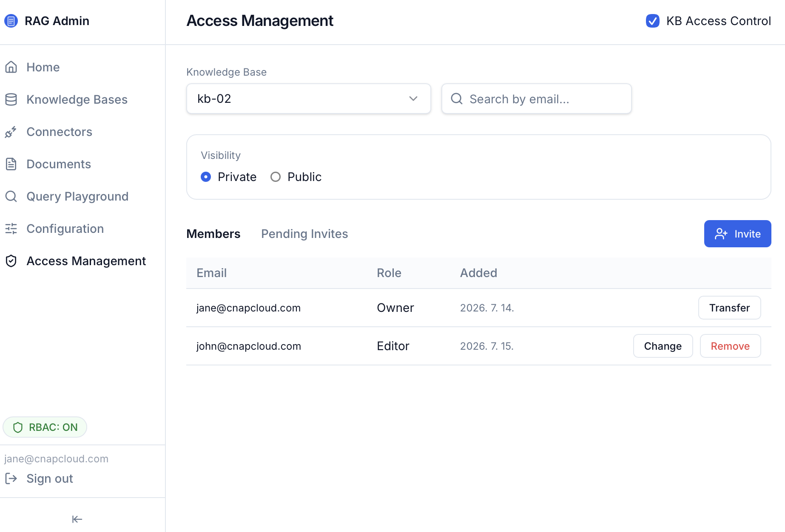
Task: Select Private visibility radio button
Action: 206,177
